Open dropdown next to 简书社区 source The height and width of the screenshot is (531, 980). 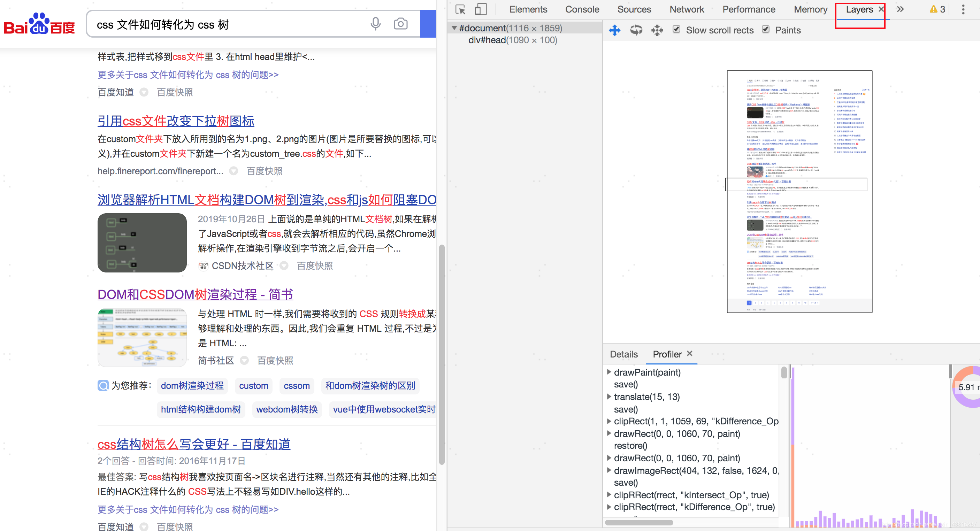[244, 360]
